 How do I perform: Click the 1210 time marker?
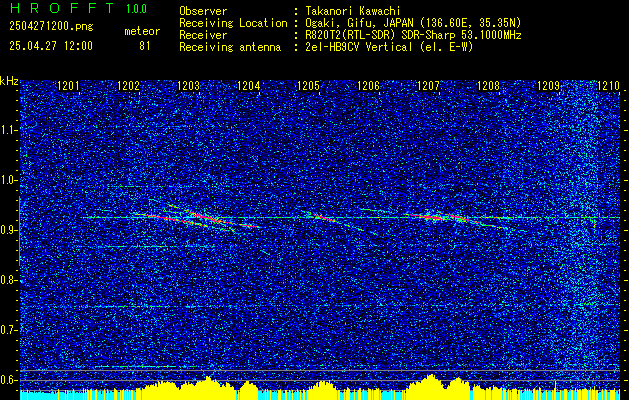[x=609, y=86]
